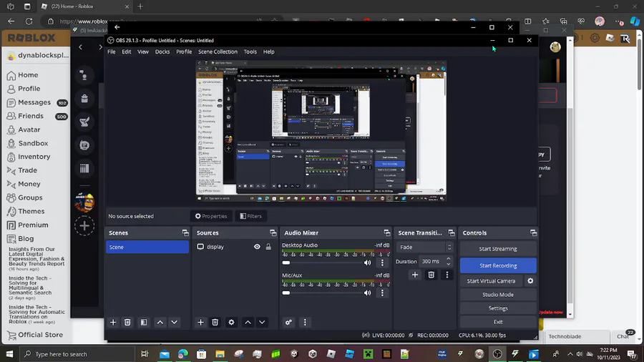The image size is (644, 362).
Task: Toggle visibility eye of display source
Action: tap(257, 247)
